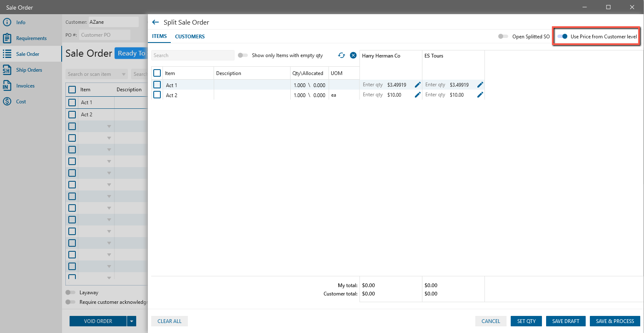Click Enter qty for Harry Herman Co Act 2
Image resolution: width=644 pixels, height=333 pixels.
click(x=373, y=95)
